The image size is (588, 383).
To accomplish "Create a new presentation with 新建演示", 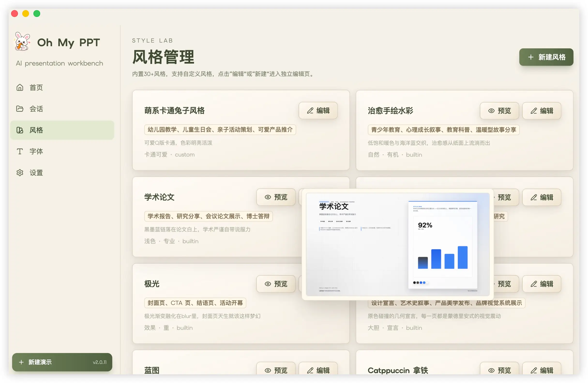I will (x=62, y=362).
